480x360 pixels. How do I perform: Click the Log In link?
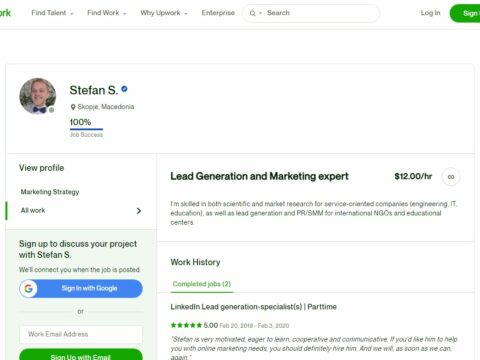tap(430, 13)
